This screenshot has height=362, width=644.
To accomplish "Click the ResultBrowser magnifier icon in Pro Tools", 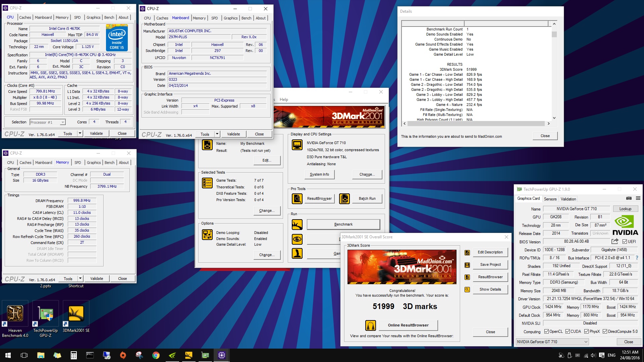I will tap(297, 199).
